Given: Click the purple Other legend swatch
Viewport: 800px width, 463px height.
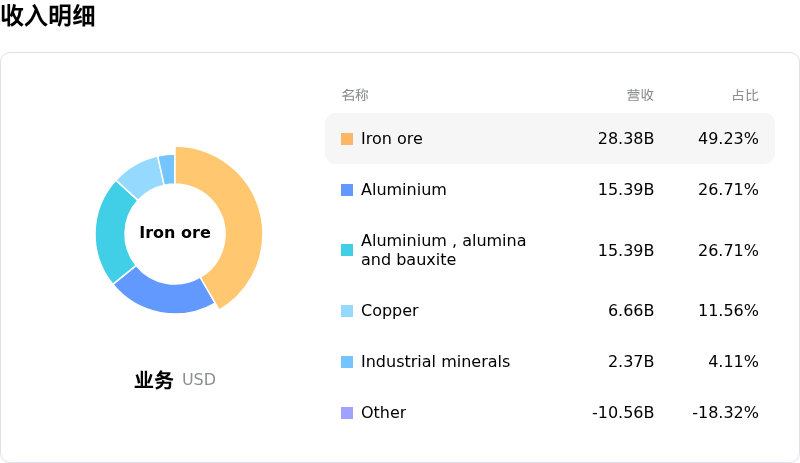Looking at the screenshot, I should click(x=347, y=413).
